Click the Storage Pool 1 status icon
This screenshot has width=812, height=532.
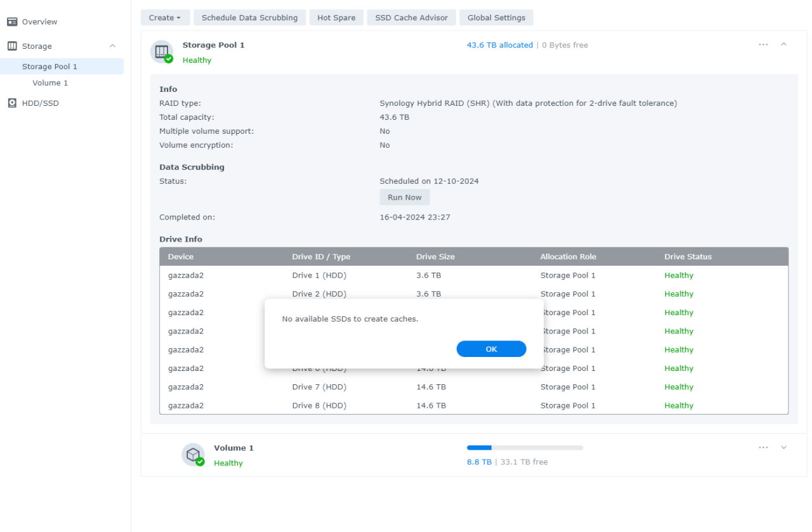[162, 52]
